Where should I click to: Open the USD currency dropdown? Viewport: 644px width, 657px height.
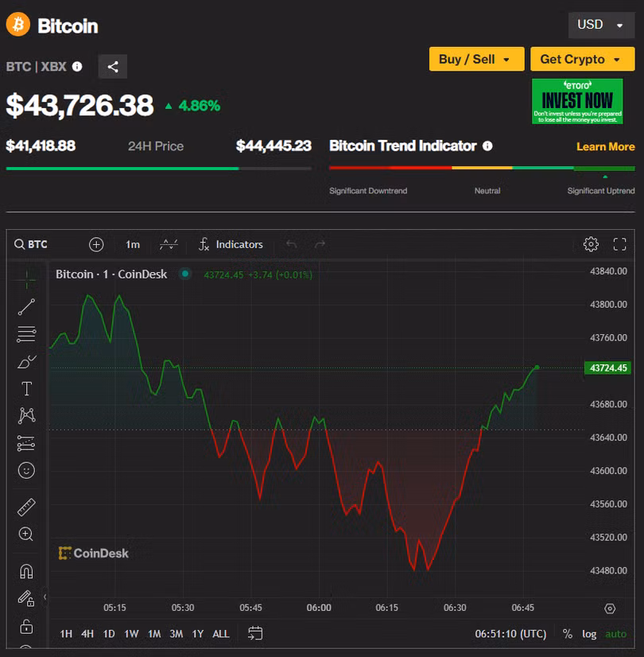pos(600,25)
